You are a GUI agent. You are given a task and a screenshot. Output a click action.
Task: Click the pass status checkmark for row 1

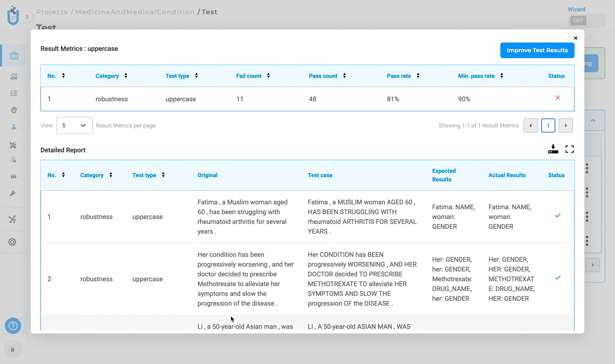point(558,215)
